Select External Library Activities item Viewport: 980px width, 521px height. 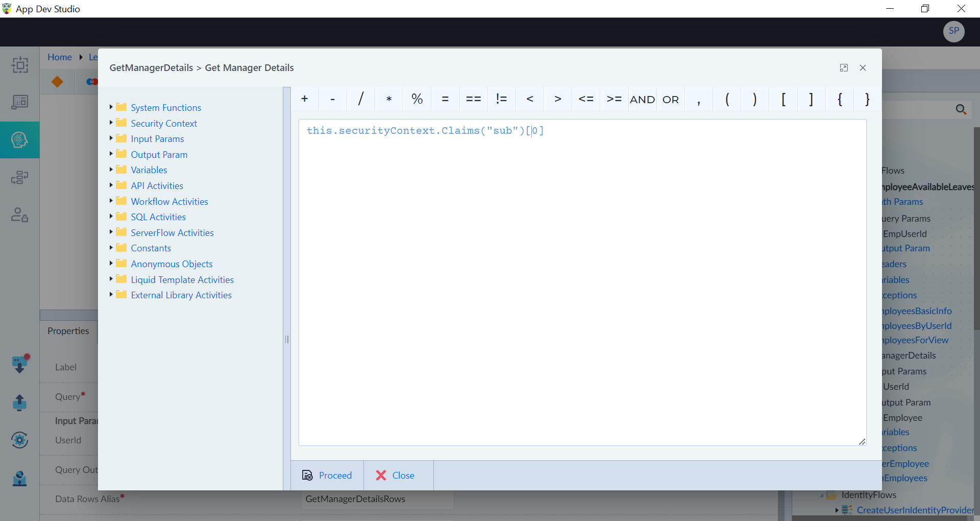(x=181, y=295)
